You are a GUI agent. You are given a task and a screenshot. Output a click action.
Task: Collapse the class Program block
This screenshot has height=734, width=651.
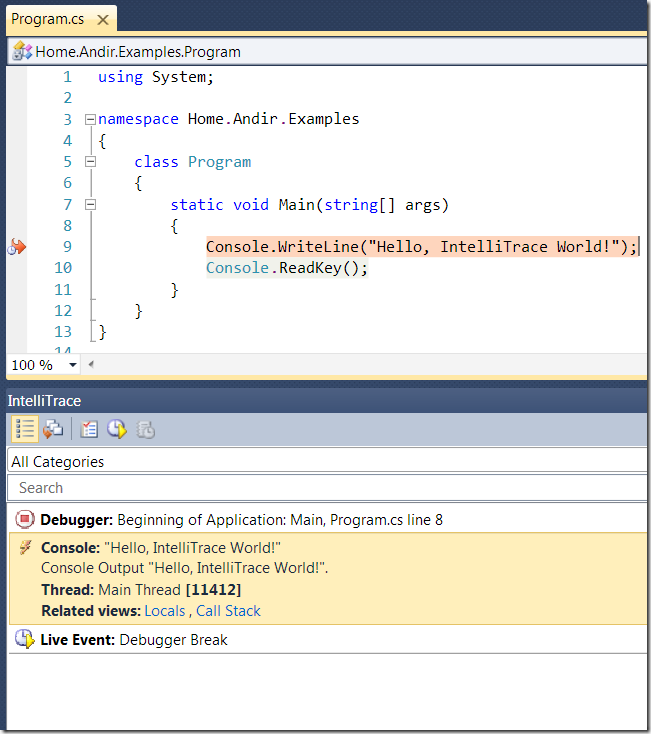[90, 162]
